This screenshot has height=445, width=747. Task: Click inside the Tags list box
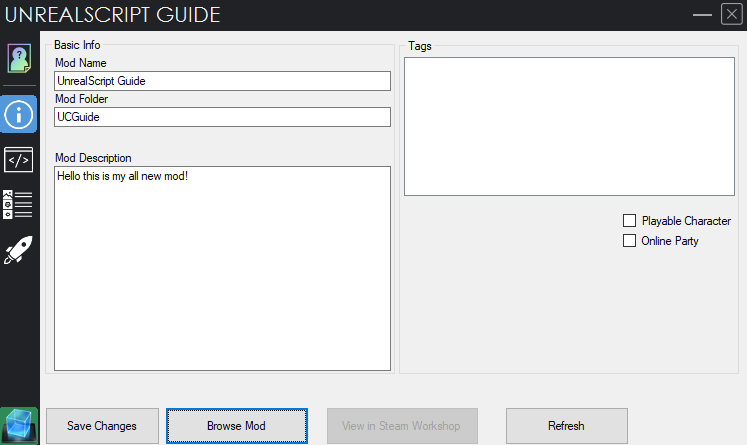point(569,126)
